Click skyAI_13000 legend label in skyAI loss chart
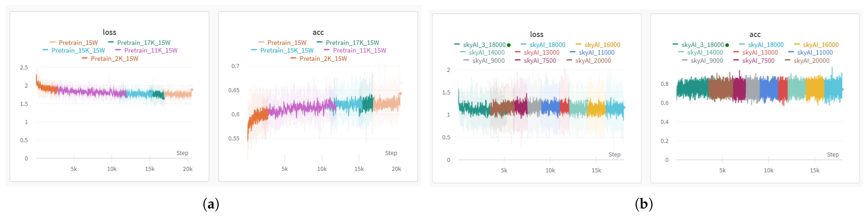868x217 pixels. [541, 53]
